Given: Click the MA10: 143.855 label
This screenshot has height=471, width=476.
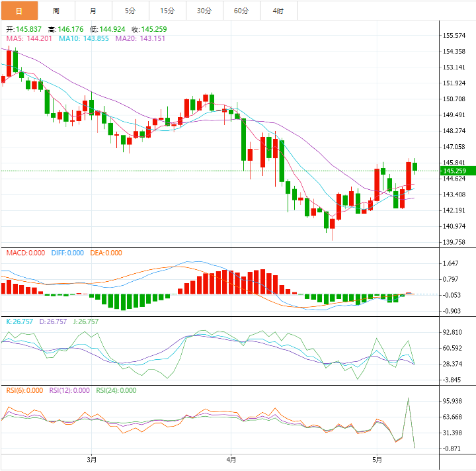Looking at the screenshot, I should tap(84, 38).
